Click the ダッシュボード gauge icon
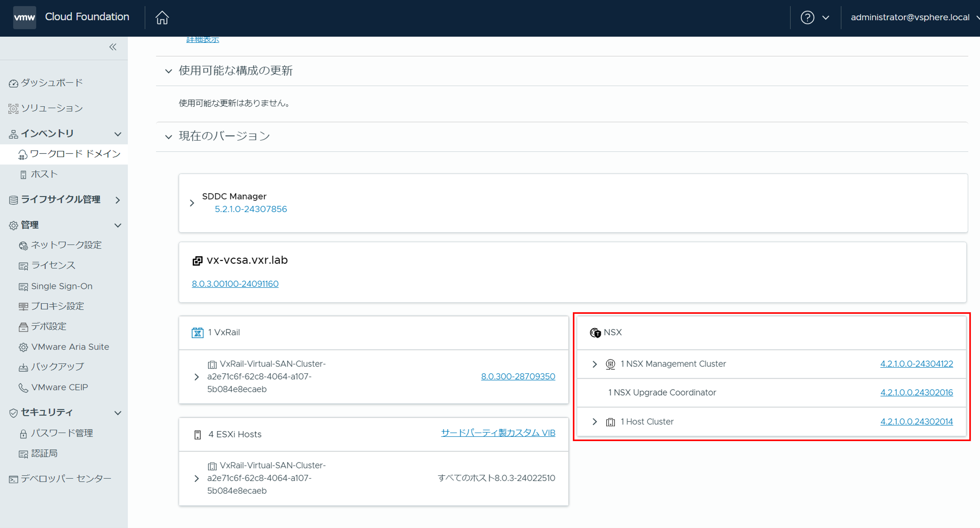Viewport: 980px width, 528px height. click(x=13, y=83)
